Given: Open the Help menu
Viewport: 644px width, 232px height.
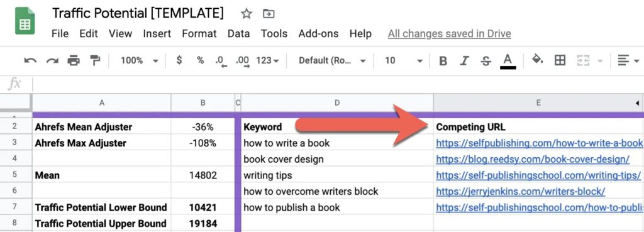Looking at the screenshot, I should [x=360, y=34].
